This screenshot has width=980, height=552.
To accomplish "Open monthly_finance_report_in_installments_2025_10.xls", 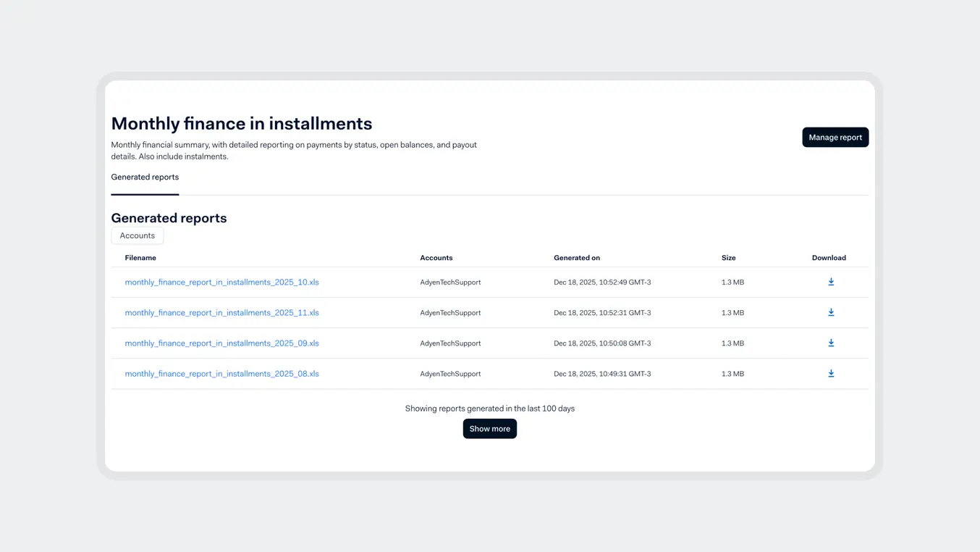I will [x=222, y=282].
